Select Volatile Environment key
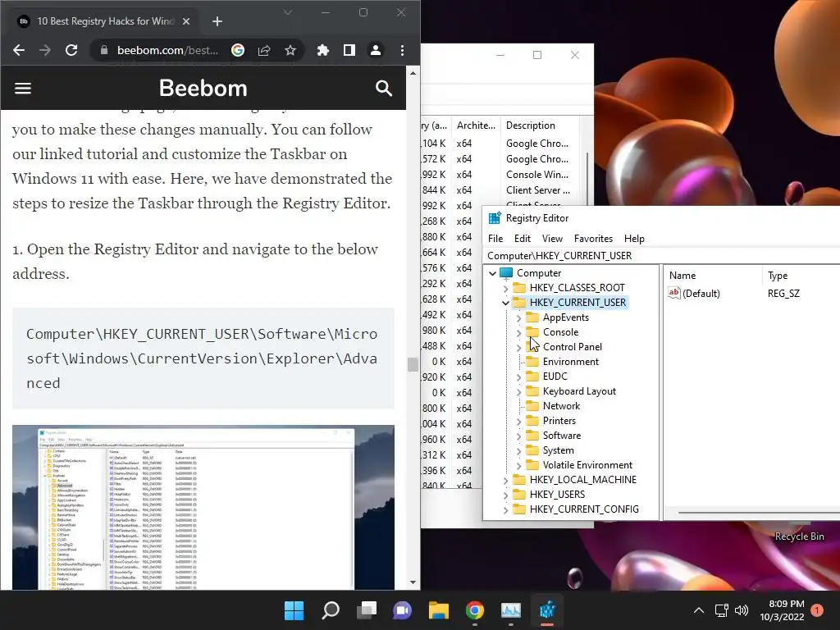The height and width of the screenshot is (630, 840). pos(587,465)
